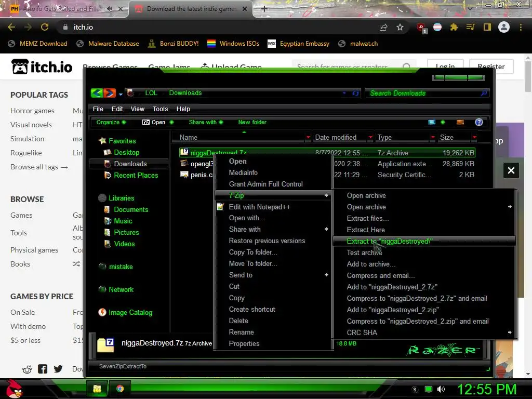The width and height of the screenshot is (532, 399).
Task: Click Grant Admin Full Control menu entry
Action: [x=265, y=184]
